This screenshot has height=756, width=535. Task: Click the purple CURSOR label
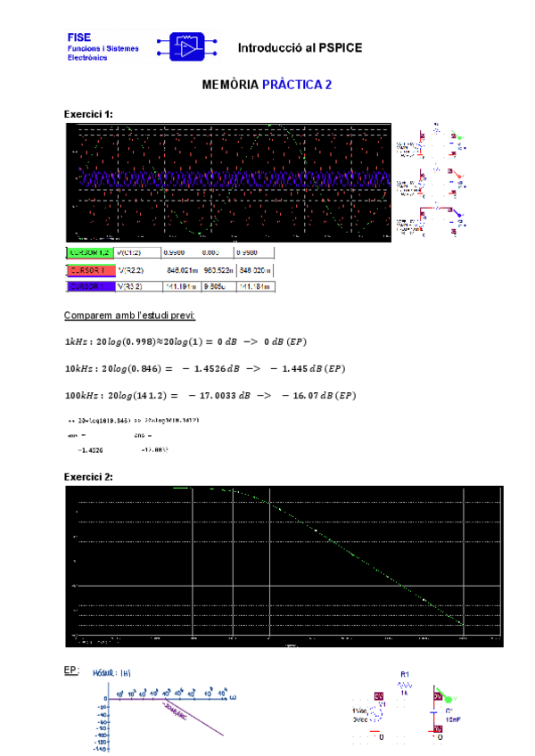tap(90, 286)
